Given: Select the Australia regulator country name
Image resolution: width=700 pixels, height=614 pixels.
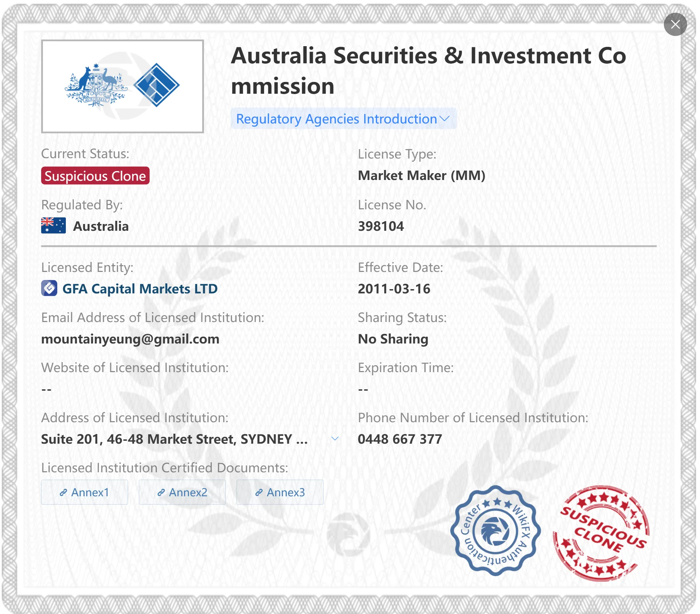Looking at the screenshot, I should click(101, 226).
